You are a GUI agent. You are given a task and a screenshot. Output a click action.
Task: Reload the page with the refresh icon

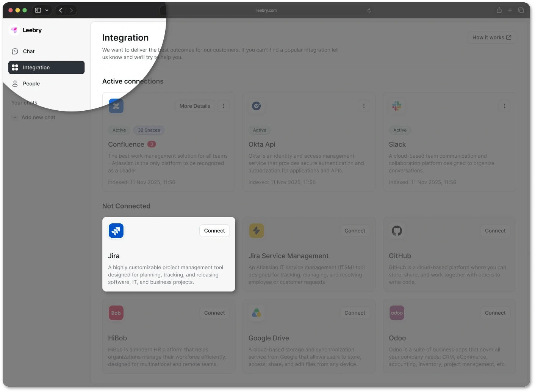click(x=369, y=10)
